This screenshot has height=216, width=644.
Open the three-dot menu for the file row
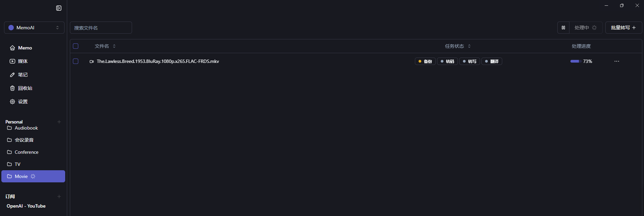tap(617, 61)
